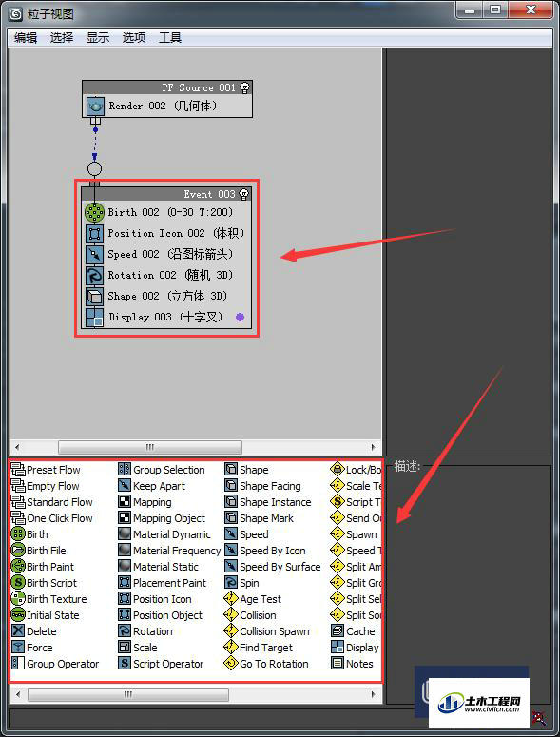Click the Find Target text label
Image resolution: width=560 pixels, height=737 pixels.
coord(266,648)
